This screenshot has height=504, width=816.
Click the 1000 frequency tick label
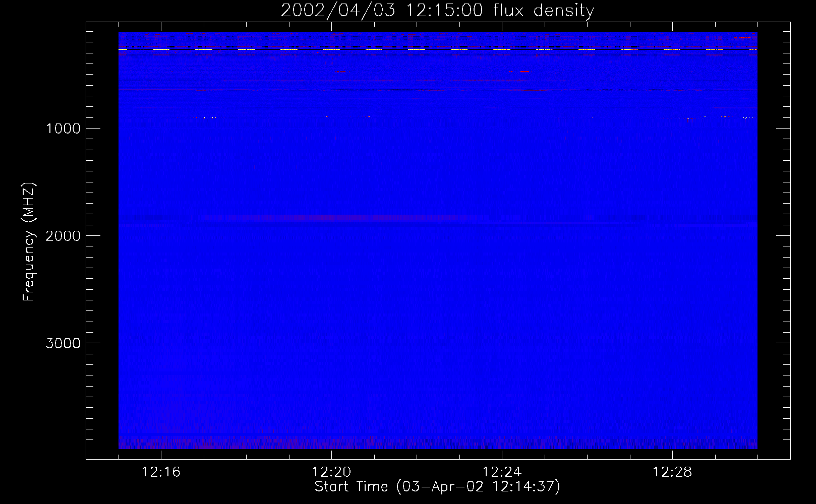(63, 129)
